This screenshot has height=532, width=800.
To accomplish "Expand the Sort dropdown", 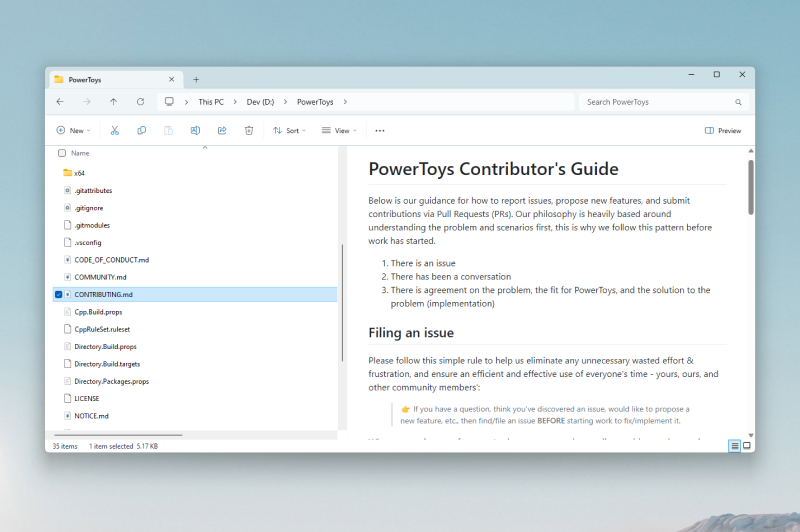I will click(290, 130).
